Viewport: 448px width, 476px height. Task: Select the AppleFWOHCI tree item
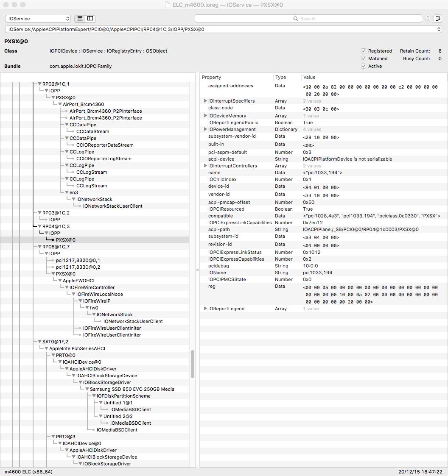tap(78, 281)
